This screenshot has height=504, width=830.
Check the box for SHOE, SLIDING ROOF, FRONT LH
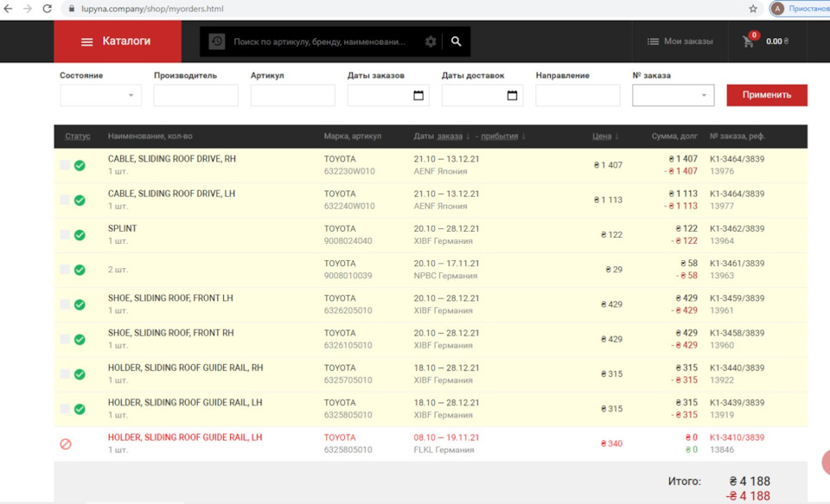click(65, 304)
